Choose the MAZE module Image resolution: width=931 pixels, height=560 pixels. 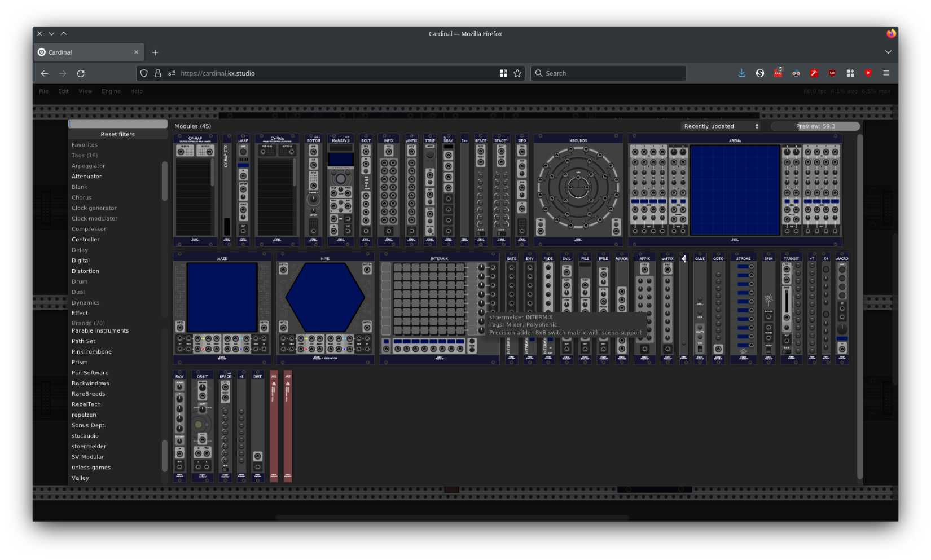[x=222, y=308]
